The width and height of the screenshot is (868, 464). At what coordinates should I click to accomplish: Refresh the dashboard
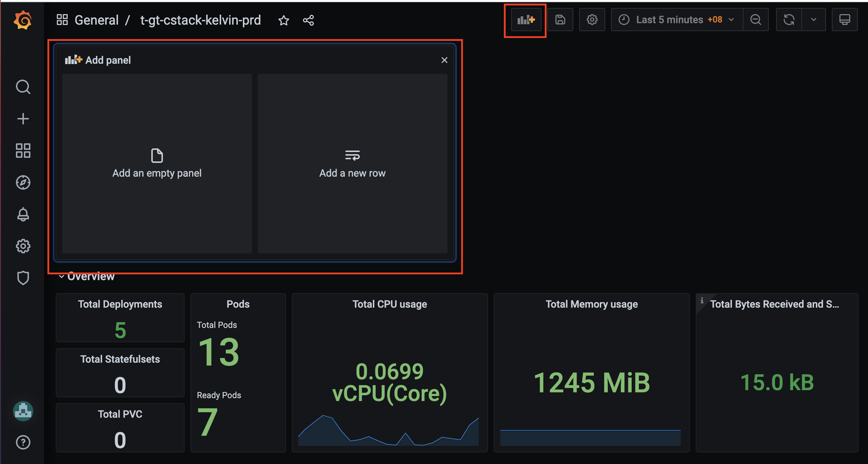click(789, 20)
